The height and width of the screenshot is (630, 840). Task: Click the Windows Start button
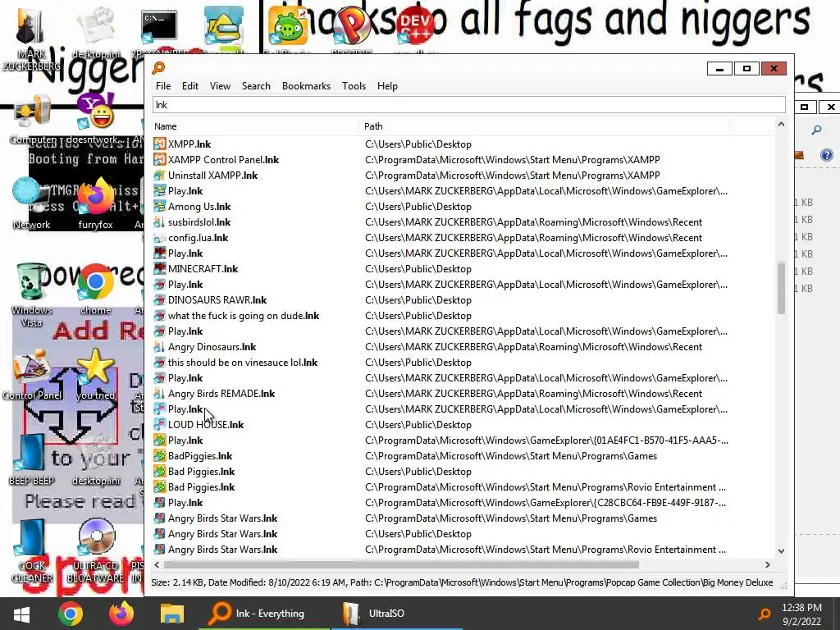point(21,614)
